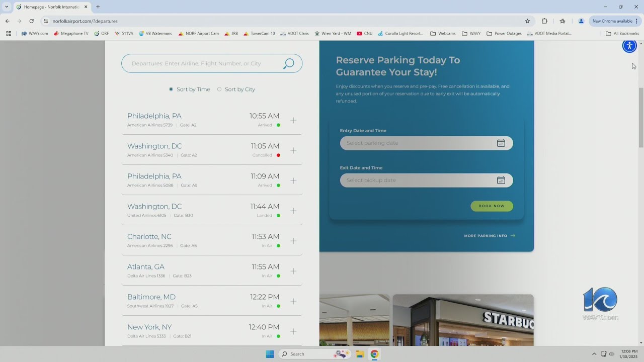
Task: Open the All Bookmarks folder
Action: (x=622, y=34)
